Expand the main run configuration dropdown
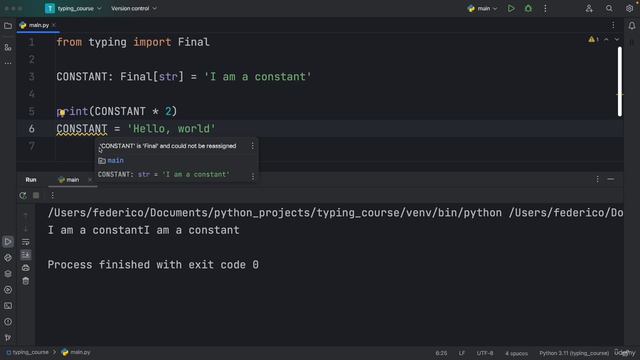 (x=482, y=8)
